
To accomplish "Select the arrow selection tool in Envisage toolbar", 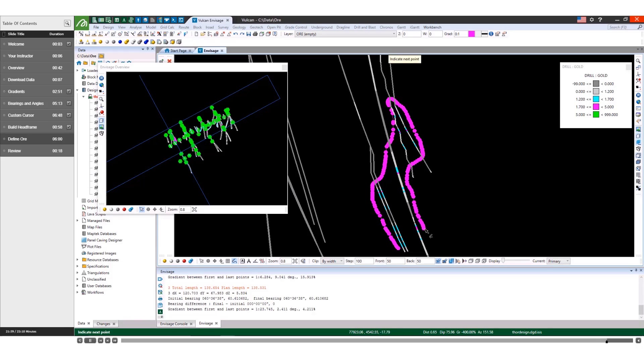I will (x=202, y=261).
